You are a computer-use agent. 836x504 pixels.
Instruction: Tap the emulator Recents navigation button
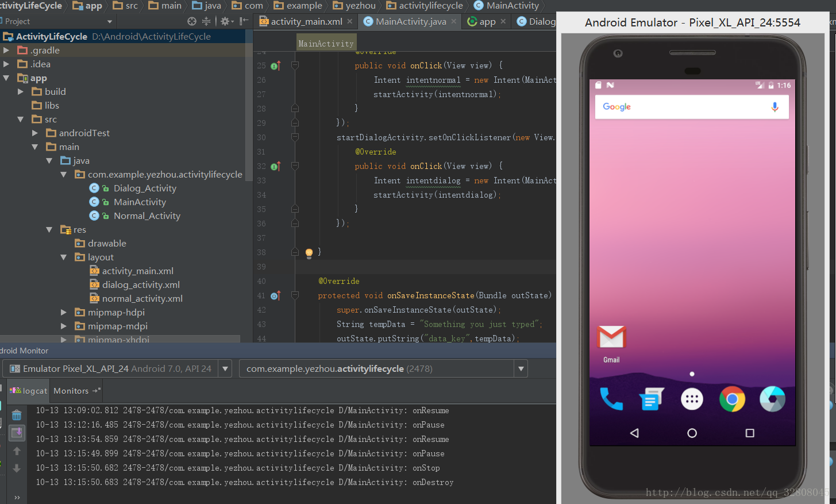750,433
